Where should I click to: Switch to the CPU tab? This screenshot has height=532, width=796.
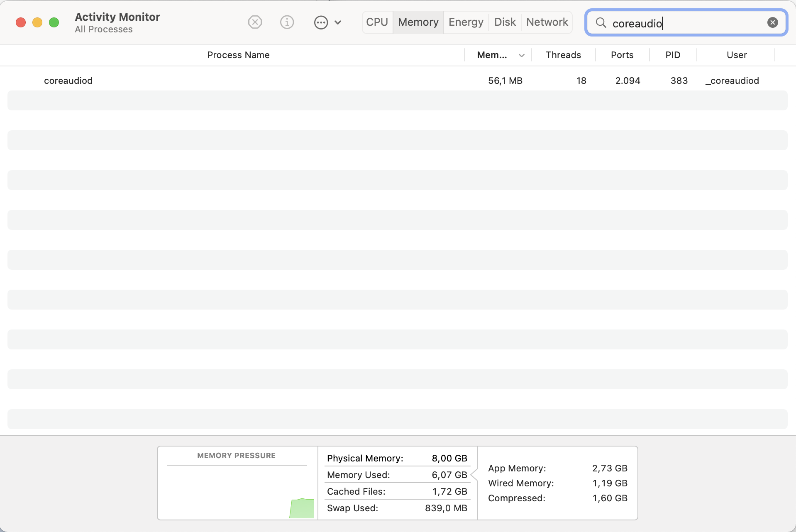pyautogui.click(x=377, y=22)
